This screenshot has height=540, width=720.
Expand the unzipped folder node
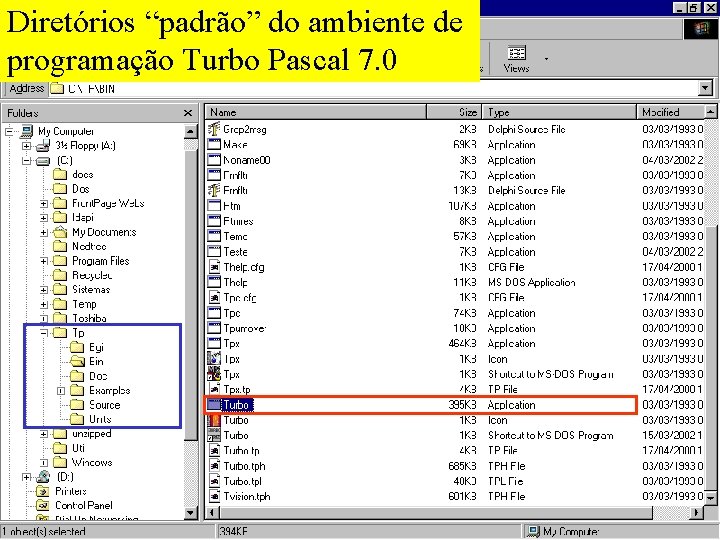tap(44, 434)
